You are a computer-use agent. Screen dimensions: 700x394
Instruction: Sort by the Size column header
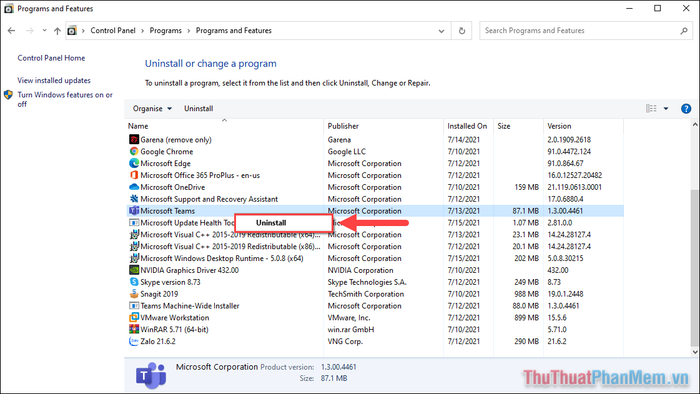pyautogui.click(x=504, y=126)
